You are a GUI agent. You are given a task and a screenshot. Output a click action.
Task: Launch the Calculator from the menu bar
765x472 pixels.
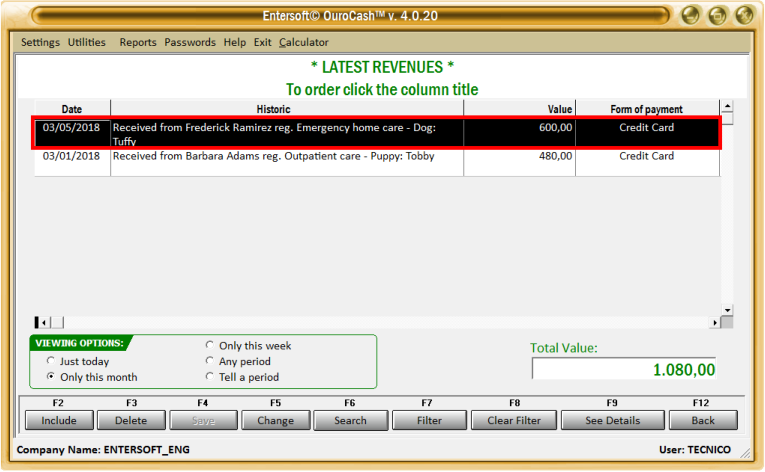(x=303, y=42)
